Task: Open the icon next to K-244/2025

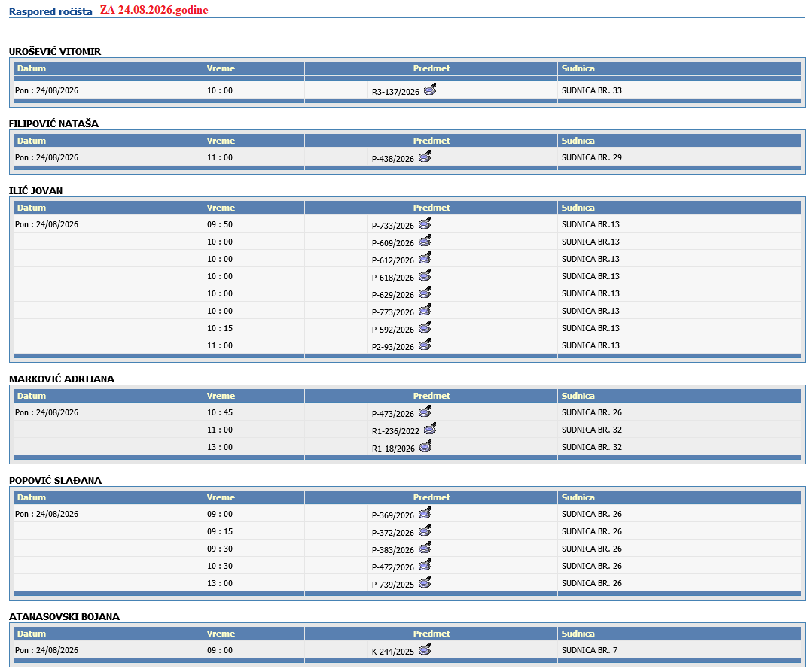Action: pos(425,649)
